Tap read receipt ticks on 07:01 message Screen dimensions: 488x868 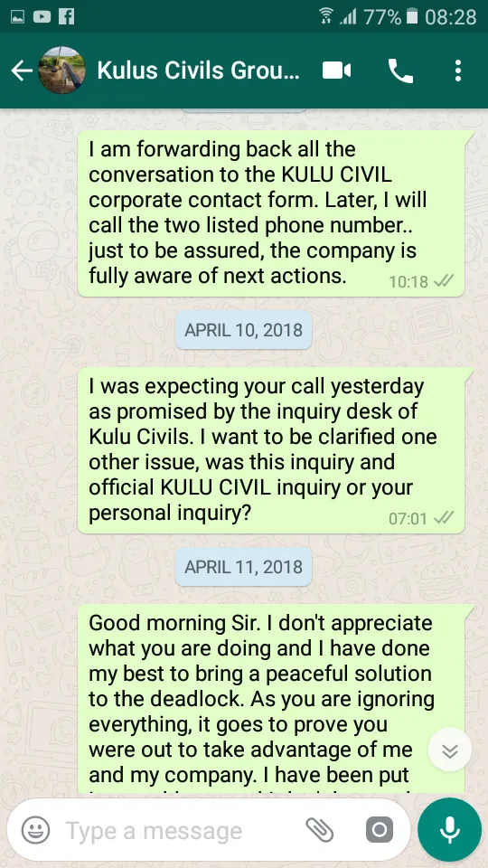tap(444, 519)
